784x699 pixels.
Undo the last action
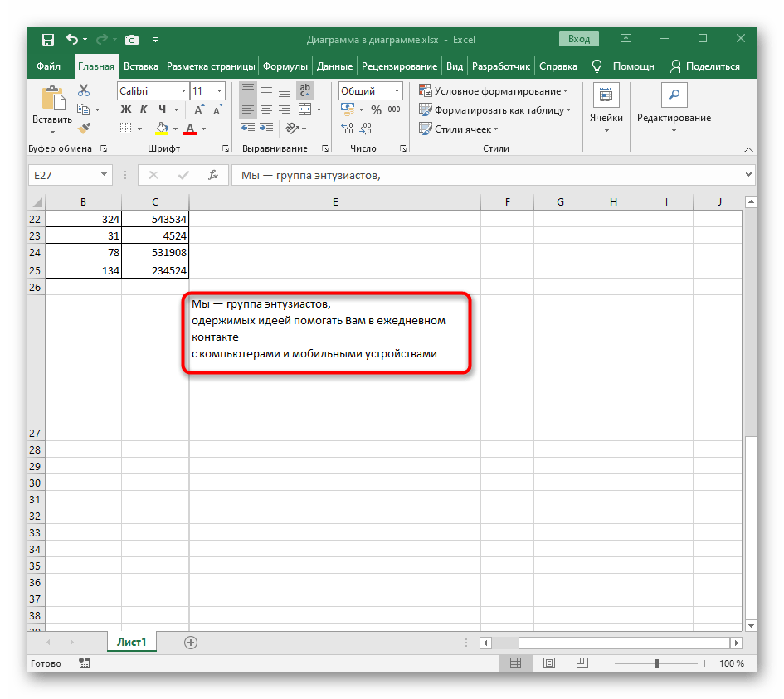tap(72, 39)
